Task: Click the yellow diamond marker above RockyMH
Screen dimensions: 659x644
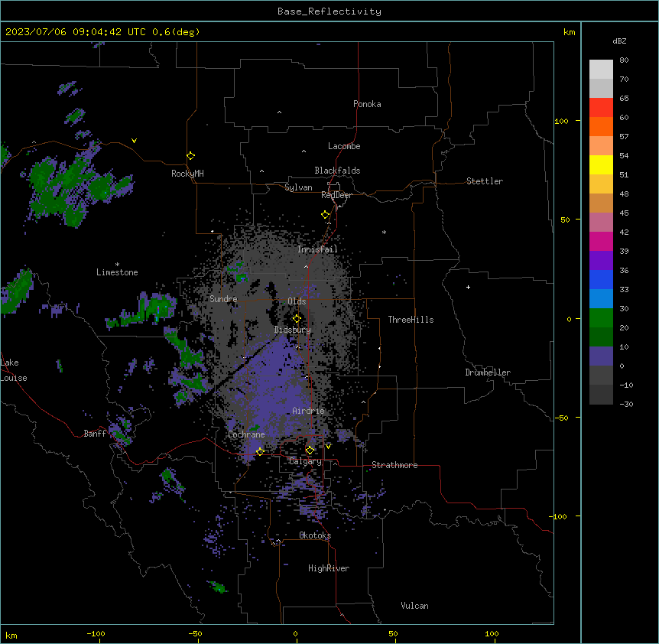Action: pos(190,155)
